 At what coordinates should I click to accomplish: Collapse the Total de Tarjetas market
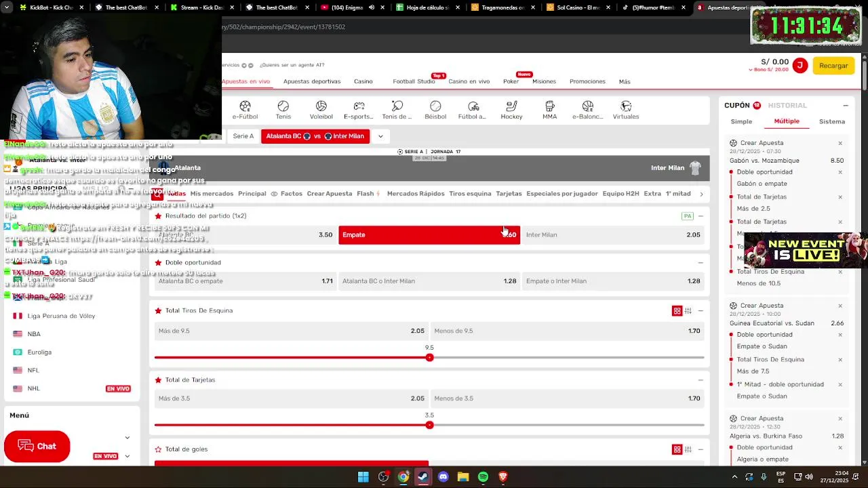tap(701, 380)
